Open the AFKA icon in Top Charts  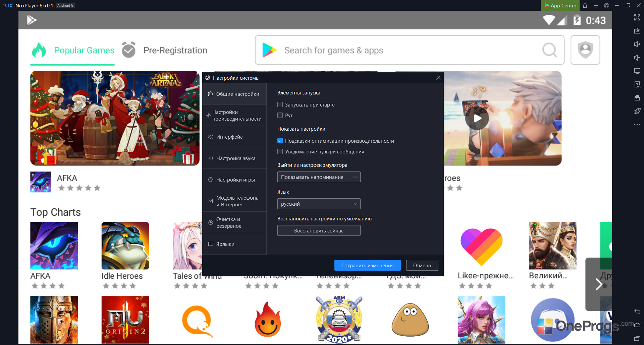tap(54, 246)
